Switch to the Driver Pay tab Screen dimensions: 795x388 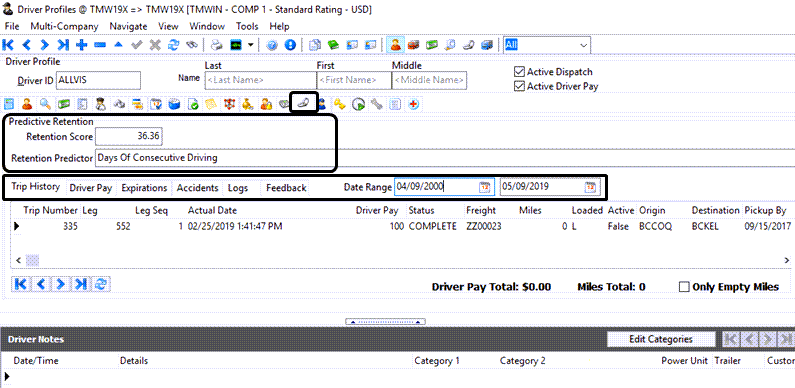[x=91, y=188]
